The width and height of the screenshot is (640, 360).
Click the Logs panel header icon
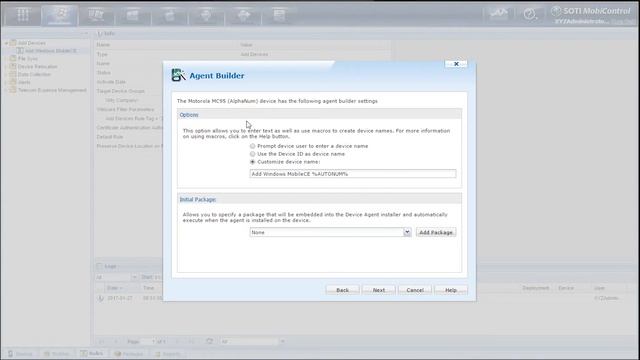point(99,266)
